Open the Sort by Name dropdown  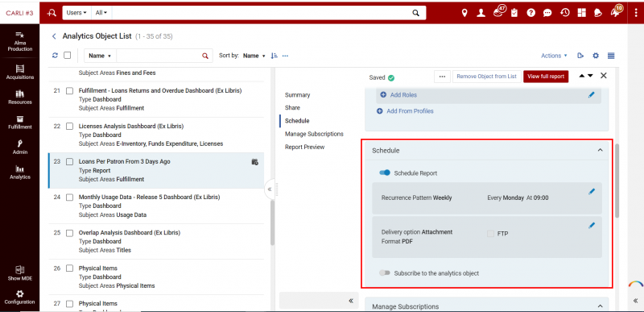tap(254, 56)
